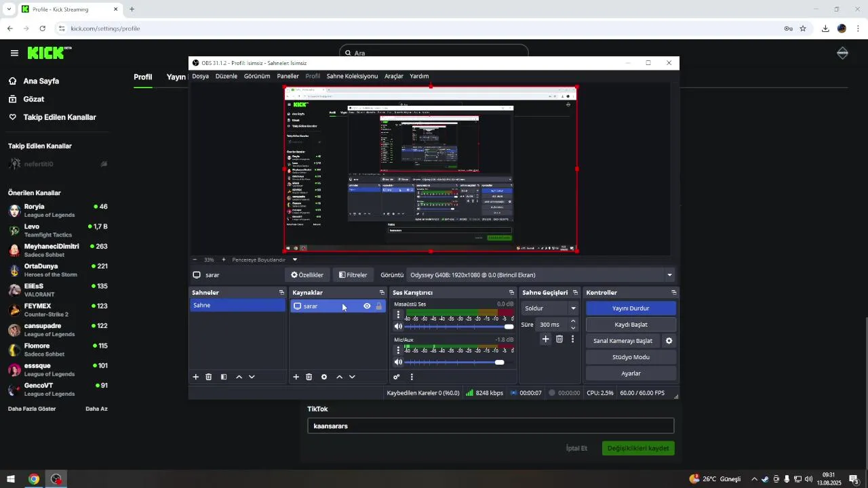Open scene filters icon in Sahneler panel
The width and height of the screenshot is (868, 488).
click(224, 377)
